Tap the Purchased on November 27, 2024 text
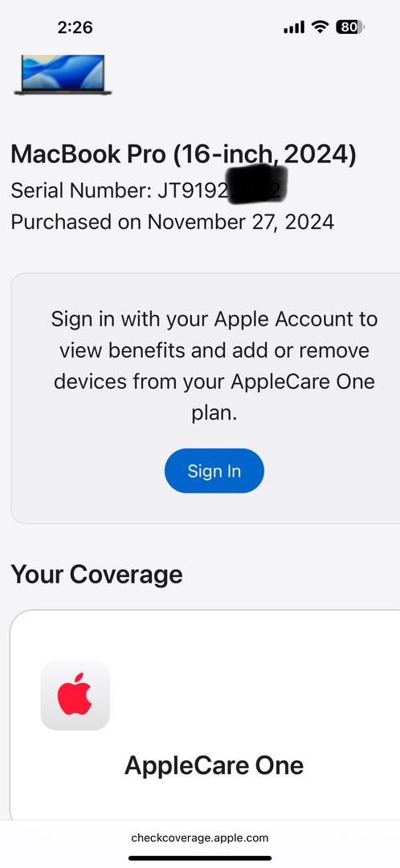Image resolution: width=400 pixels, height=868 pixels. point(173,222)
